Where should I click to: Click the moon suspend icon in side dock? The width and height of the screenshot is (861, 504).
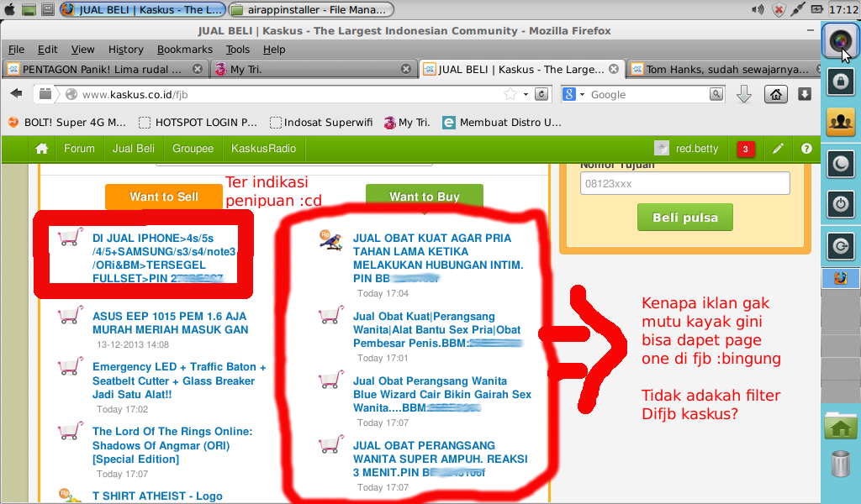click(x=840, y=164)
